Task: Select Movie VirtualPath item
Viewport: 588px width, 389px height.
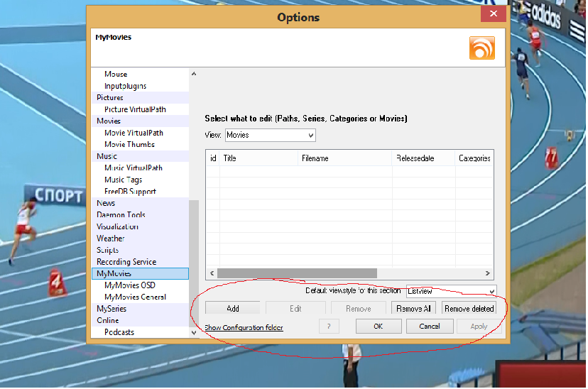Action: click(x=134, y=133)
